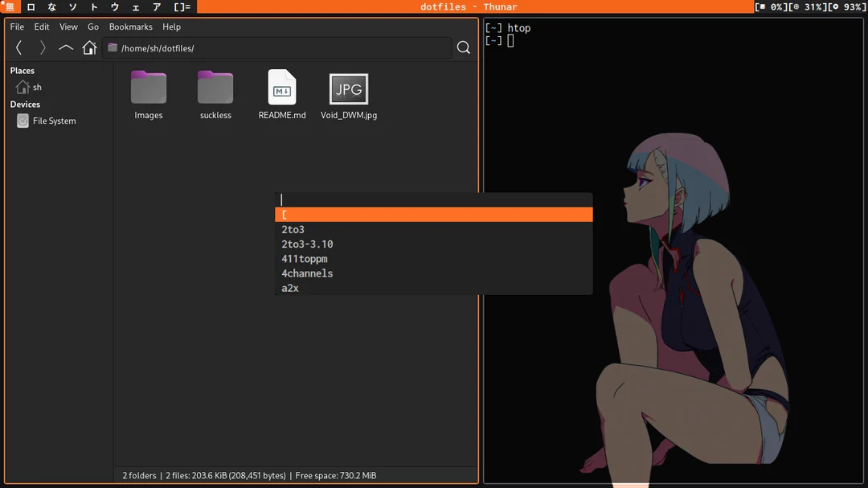This screenshot has width=868, height=488.
Task: Choose 2to3 from the dmenu suggestions
Action: (x=292, y=229)
